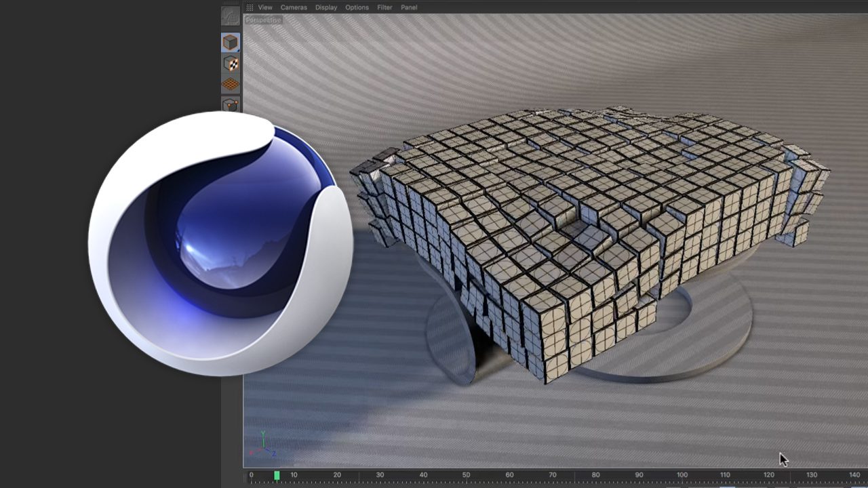Open the View menu
The width and height of the screenshot is (868, 488).
click(x=265, y=7)
